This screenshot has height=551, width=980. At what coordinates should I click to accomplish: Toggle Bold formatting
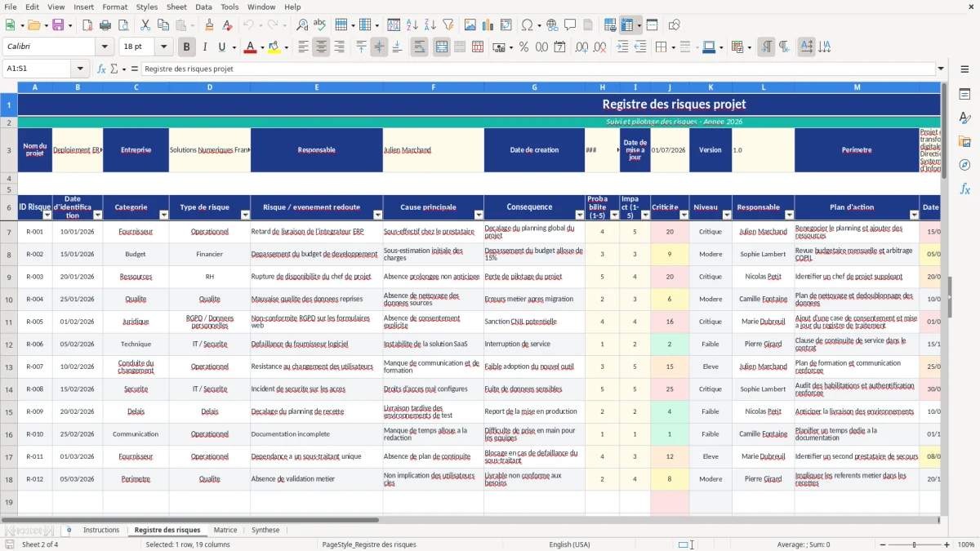[x=186, y=47]
